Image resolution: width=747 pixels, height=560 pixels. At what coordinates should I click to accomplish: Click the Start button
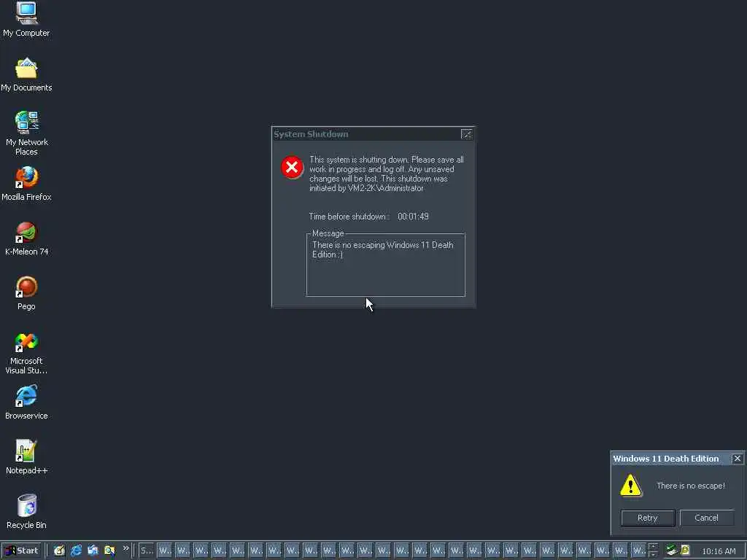point(21,551)
